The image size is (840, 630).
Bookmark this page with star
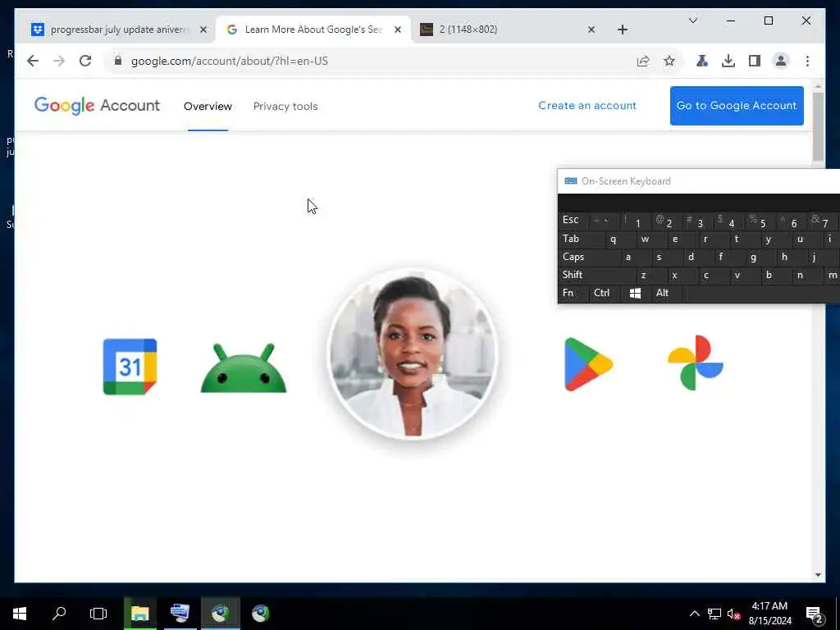(x=669, y=61)
